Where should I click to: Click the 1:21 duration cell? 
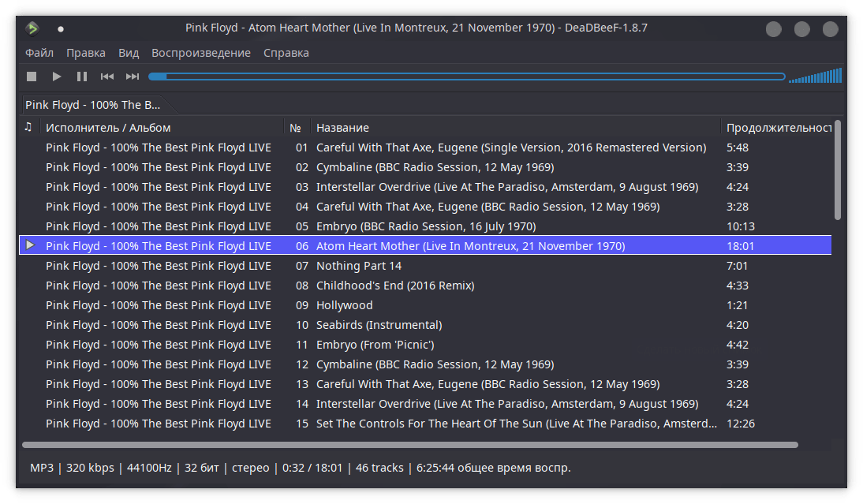point(737,305)
